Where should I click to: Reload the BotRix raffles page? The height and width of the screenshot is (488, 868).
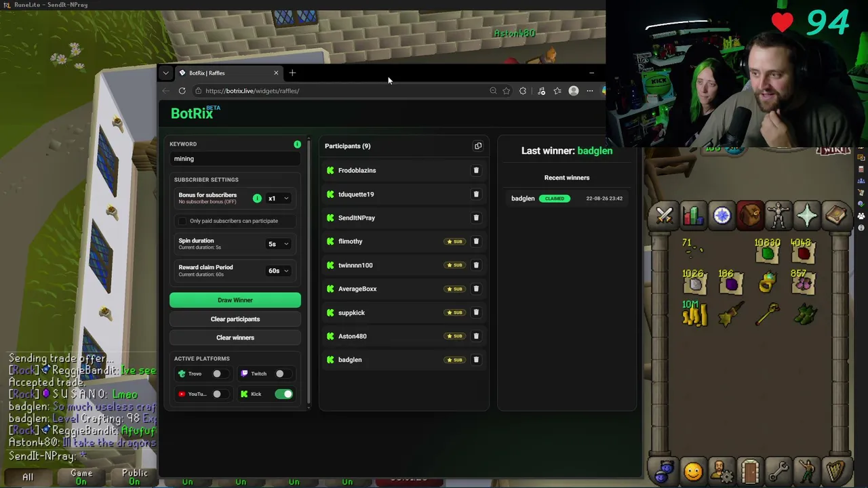[x=182, y=91]
